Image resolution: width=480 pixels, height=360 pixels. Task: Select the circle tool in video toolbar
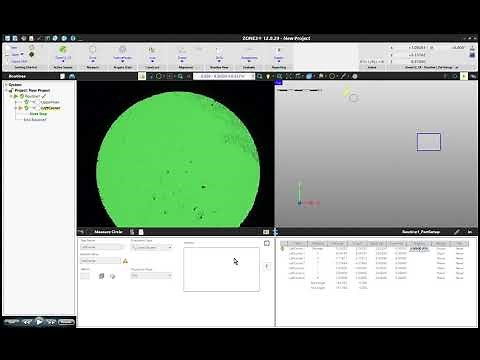click(159, 76)
